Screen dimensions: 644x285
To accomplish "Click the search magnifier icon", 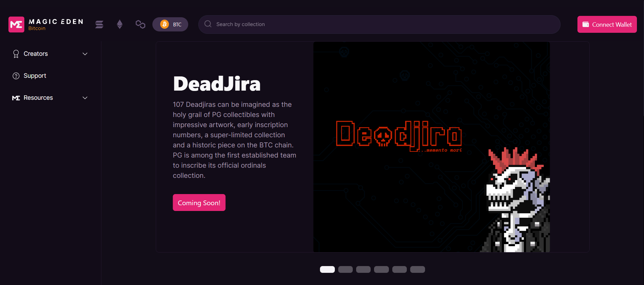I will [208, 24].
